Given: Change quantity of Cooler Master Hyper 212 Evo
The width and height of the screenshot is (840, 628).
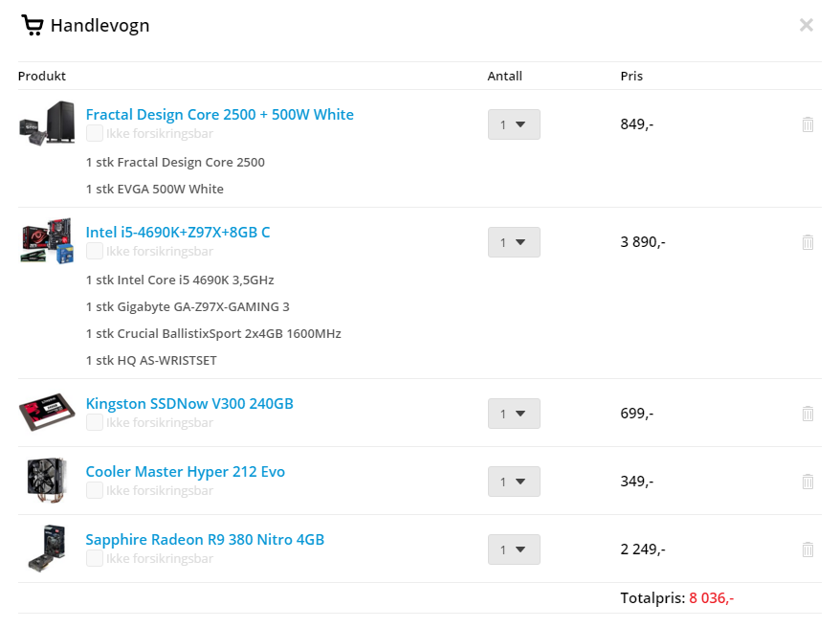Looking at the screenshot, I should pos(514,482).
